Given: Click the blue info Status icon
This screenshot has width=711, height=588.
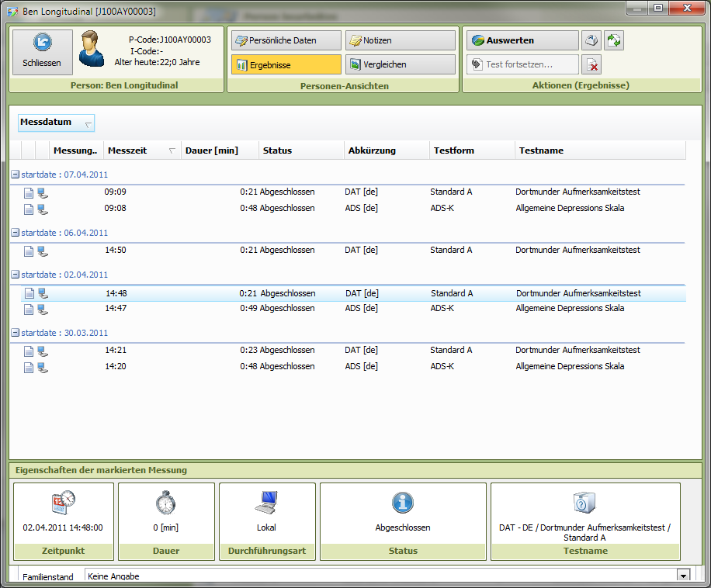Looking at the screenshot, I should (403, 503).
